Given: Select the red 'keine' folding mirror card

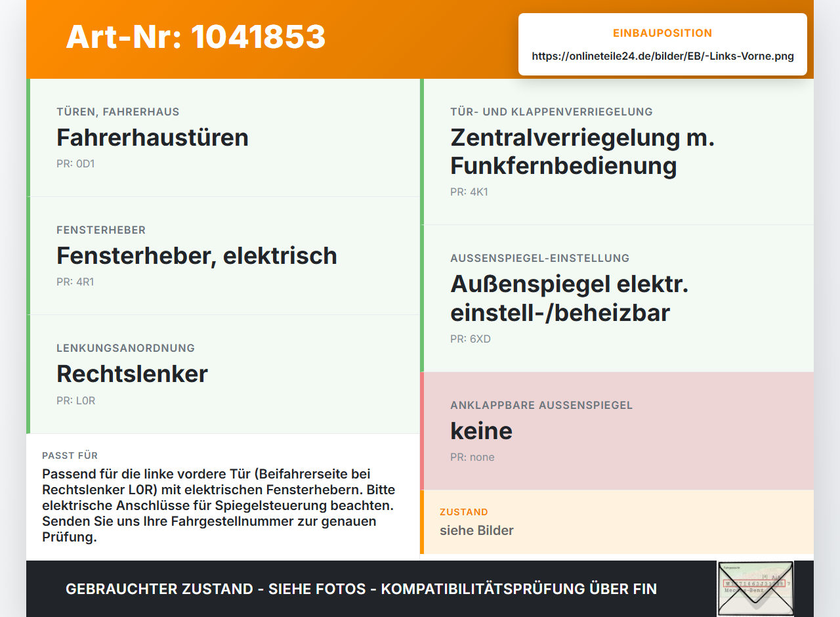Looking at the screenshot, I should pos(617,431).
